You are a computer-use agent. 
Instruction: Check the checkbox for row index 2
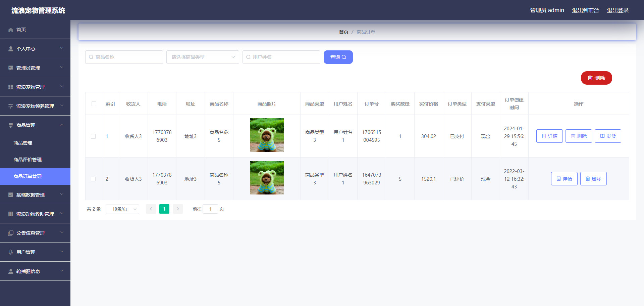[x=93, y=179]
